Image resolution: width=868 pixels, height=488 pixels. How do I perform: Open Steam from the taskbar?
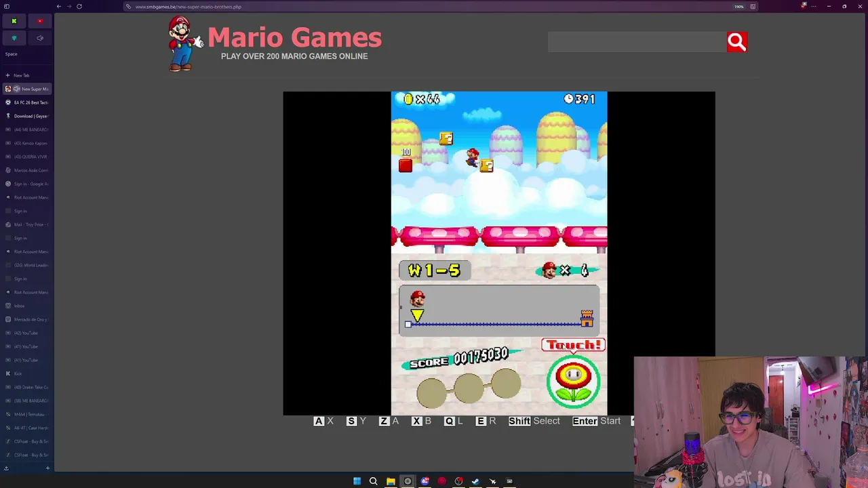475,481
